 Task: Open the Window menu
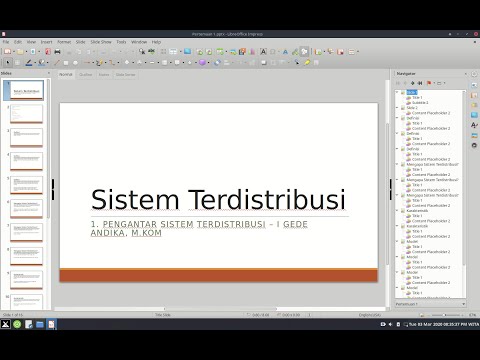(x=139, y=42)
